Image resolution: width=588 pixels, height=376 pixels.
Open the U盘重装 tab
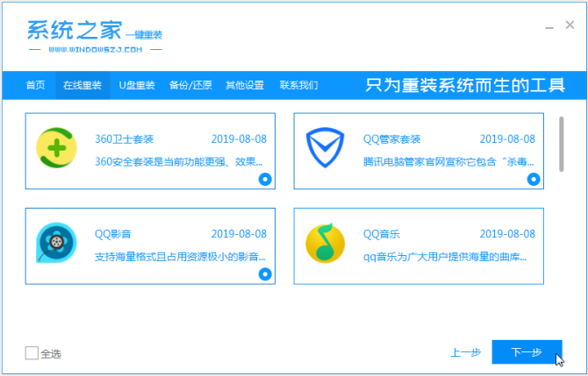pos(137,85)
